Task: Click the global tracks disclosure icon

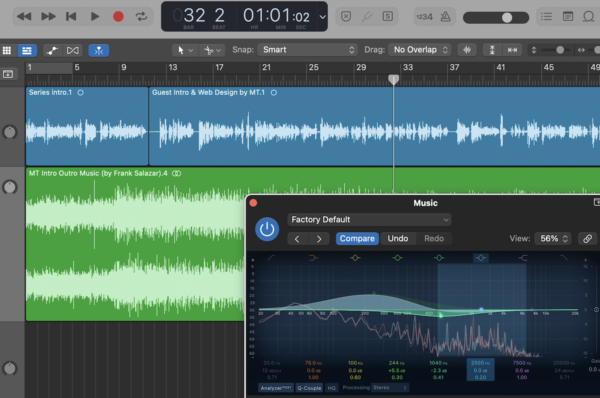Action: click(8, 74)
